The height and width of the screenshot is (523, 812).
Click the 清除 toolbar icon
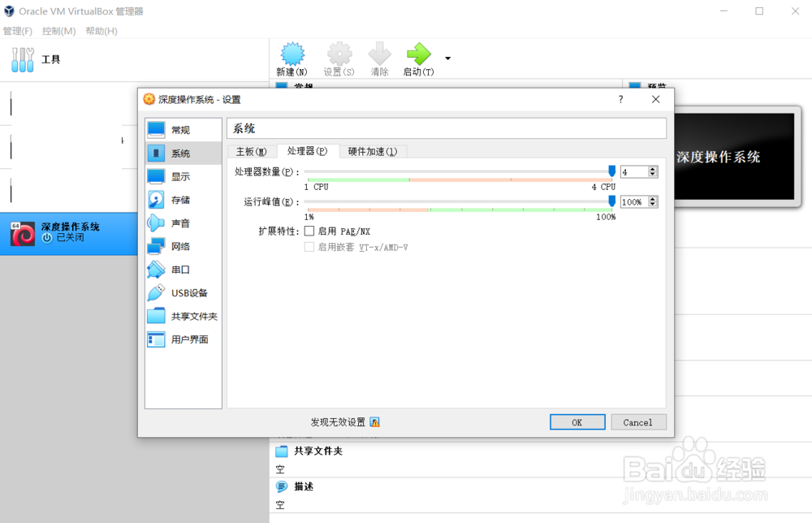point(379,54)
